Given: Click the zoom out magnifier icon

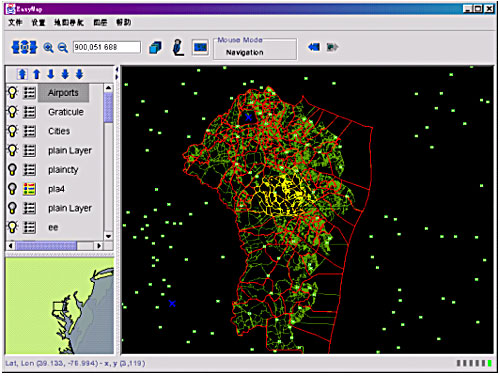Looking at the screenshot, I should [x=63, y=48].
